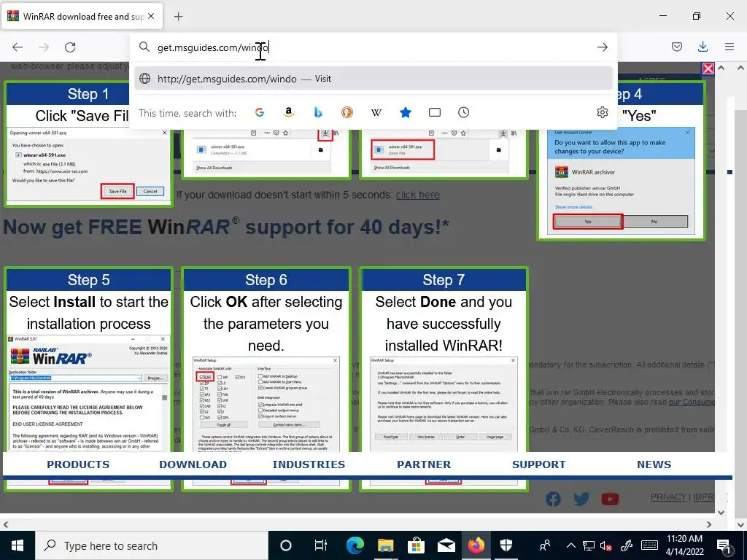Select the http://get.msguides.com/windo Visit suggestion
The width and height of the screenshot is (747, 560).
(x=373, y=79)
